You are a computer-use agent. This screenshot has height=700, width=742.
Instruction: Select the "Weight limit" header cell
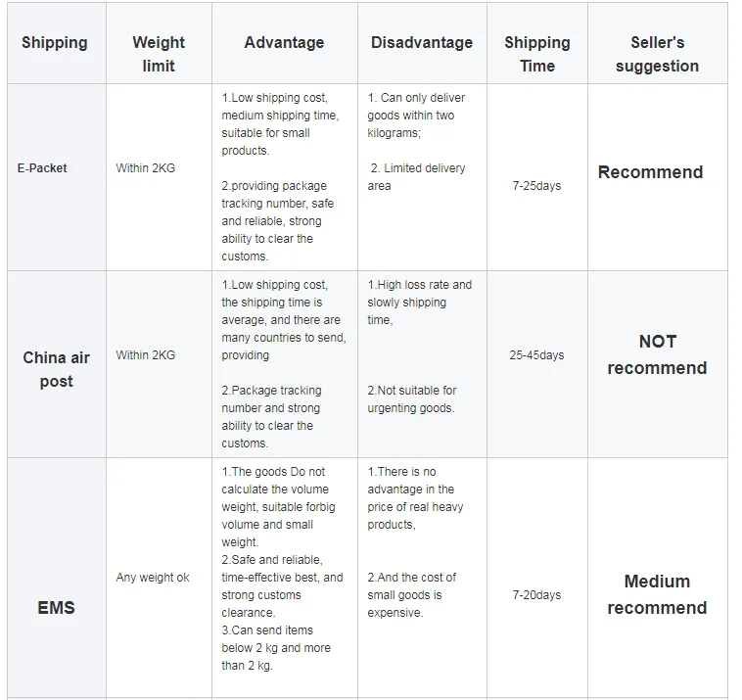pos(159,54)
